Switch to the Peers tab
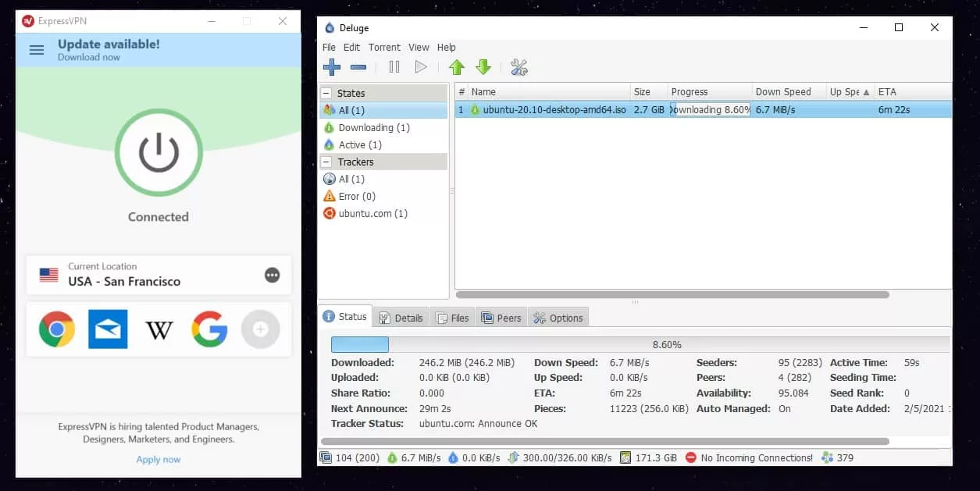 point(501,317)
